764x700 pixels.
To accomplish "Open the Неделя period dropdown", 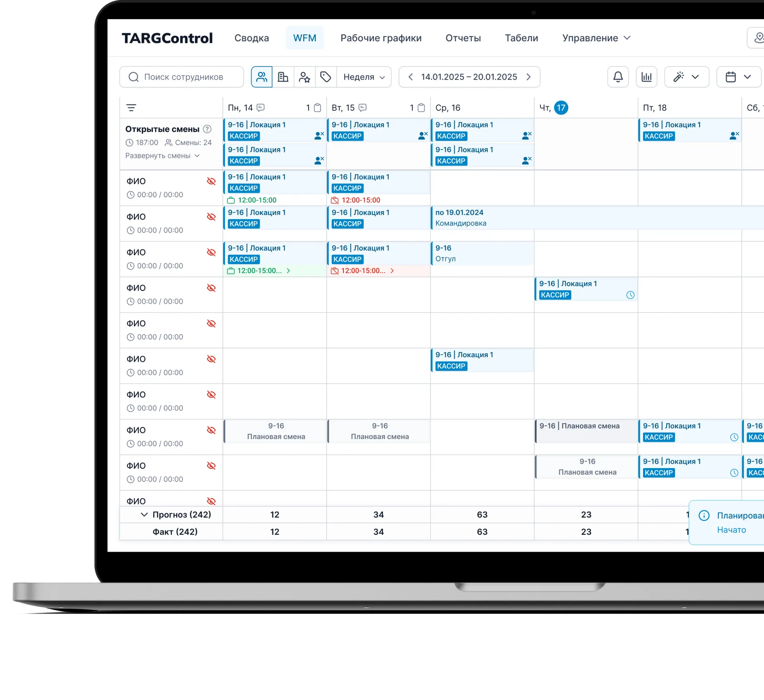I will 364,77.
